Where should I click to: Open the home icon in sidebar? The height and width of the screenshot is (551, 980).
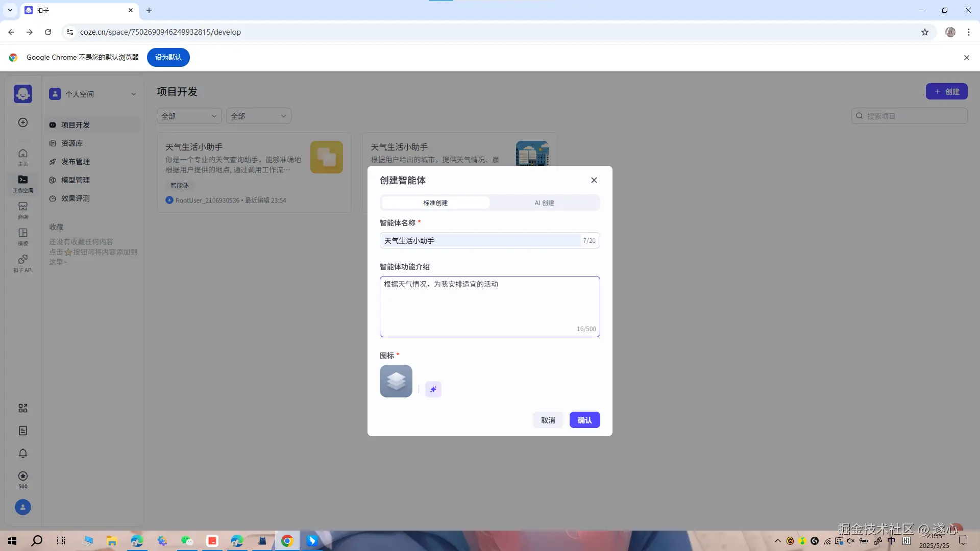point(23,156)
